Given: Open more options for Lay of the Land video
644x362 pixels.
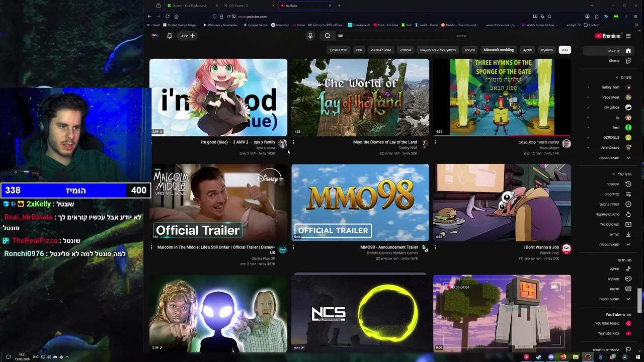Looking at the screenshot, I should (293, 142).
